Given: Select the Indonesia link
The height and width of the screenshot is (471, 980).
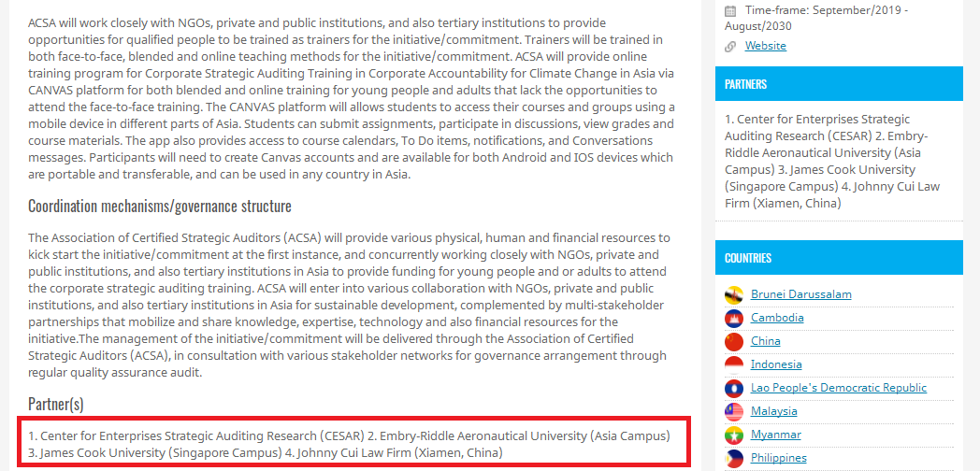Looking at the screenshot, I should (x=776, y=364).
